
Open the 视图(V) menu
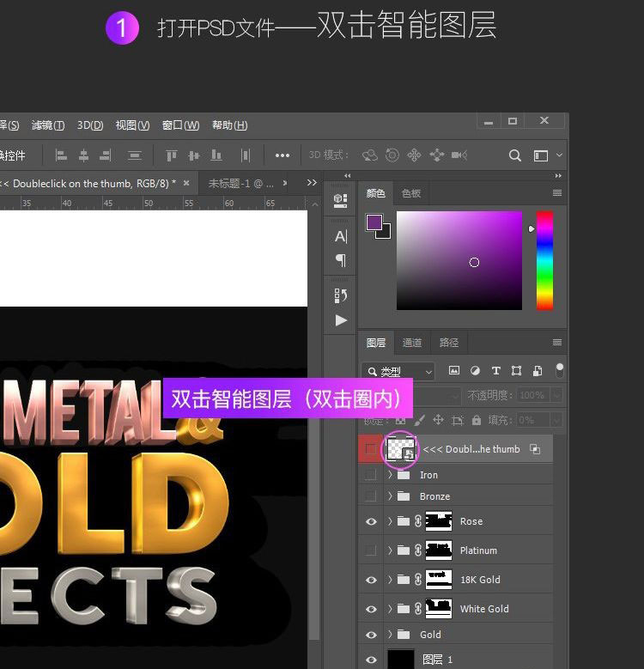132,125
